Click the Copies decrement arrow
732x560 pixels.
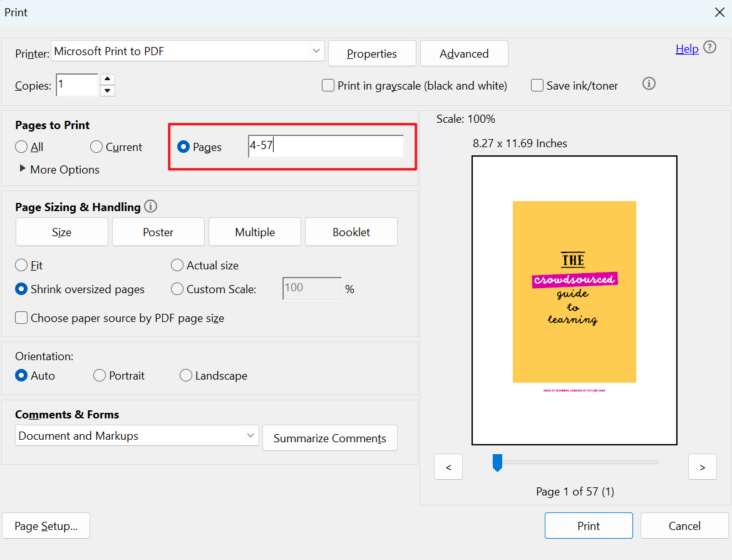[x=108, y=90]
